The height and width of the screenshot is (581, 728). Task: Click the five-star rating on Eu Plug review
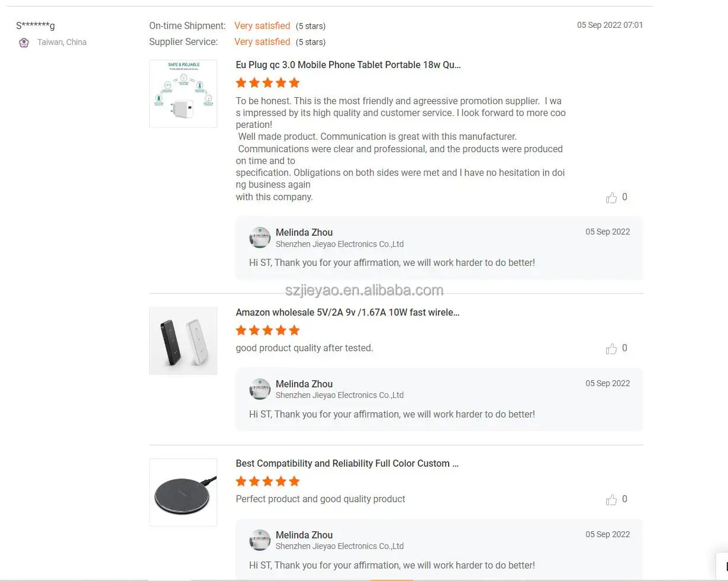(268, 83)
